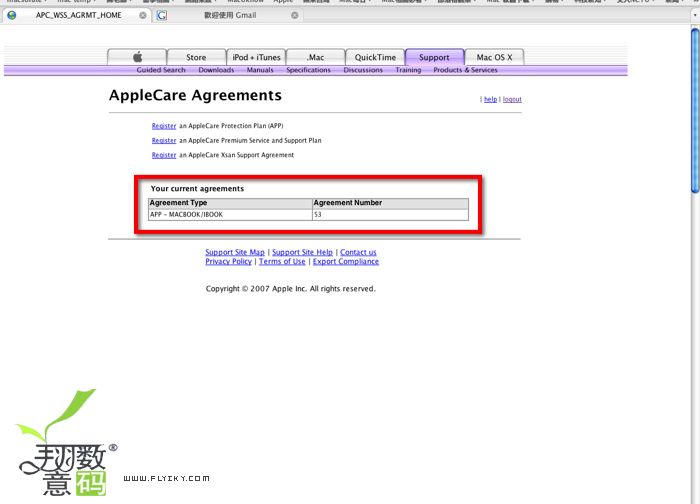Register an AppleCare Protection Plan

(164, 126)
